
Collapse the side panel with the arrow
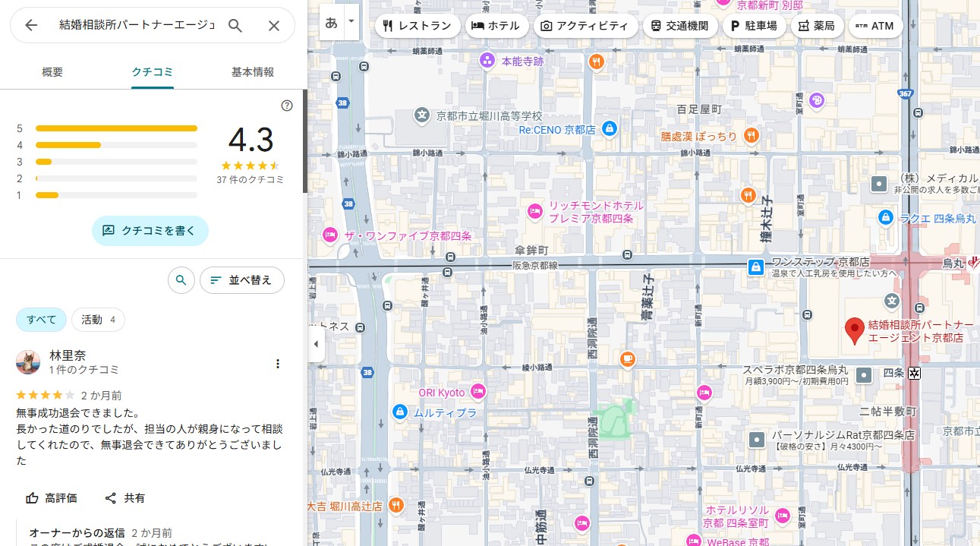coord(317,344)
